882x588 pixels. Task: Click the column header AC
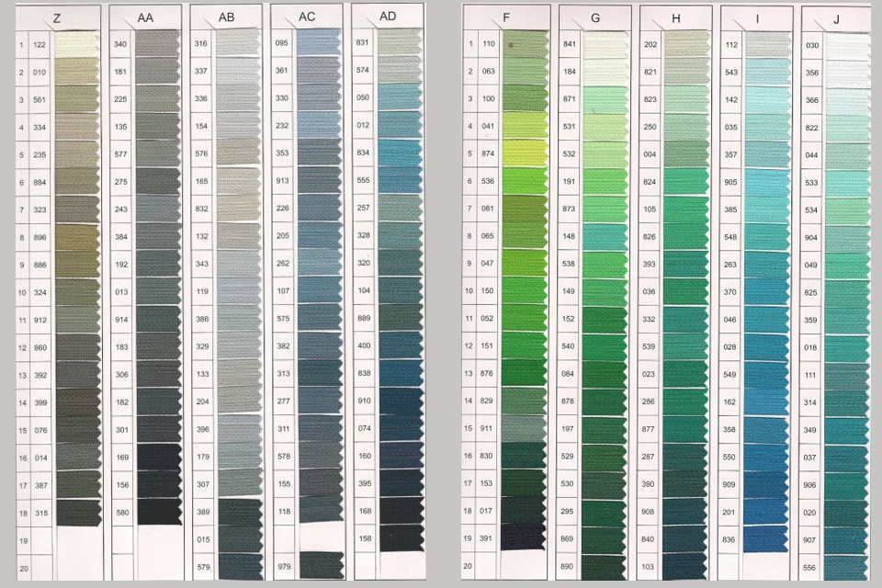click(307, 17)
